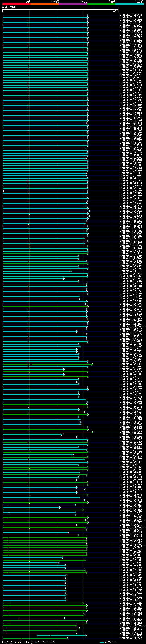
Task: Select hit label UniRef100_Q7XY70
Action: click(131, 618)
